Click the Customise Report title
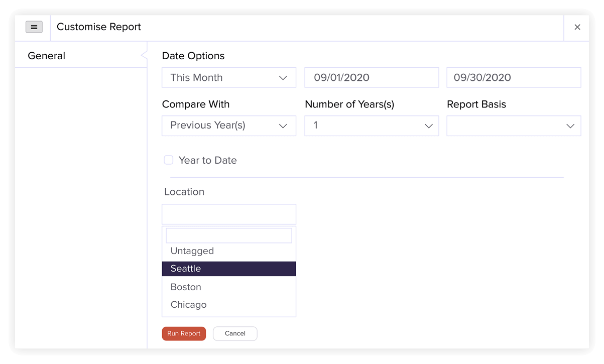The image size is (604, 364). 98,27
